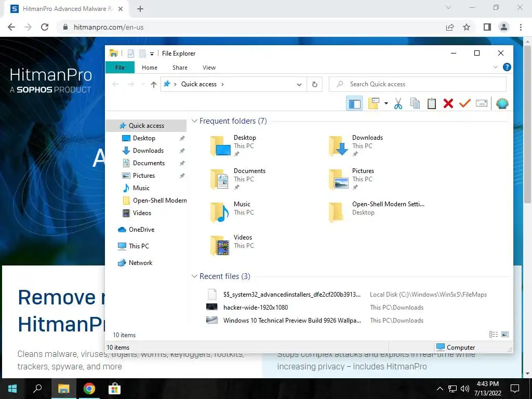This screenshot has height=399, width=532.
Task: Click the Cut scissors icon
Action: coord(398,103)
